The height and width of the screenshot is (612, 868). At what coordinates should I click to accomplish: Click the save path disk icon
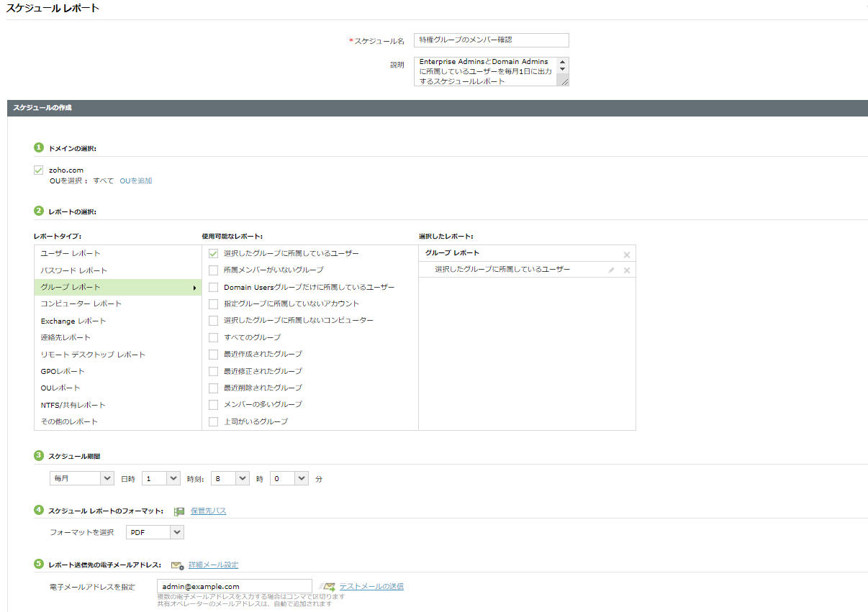coord(179,511)
